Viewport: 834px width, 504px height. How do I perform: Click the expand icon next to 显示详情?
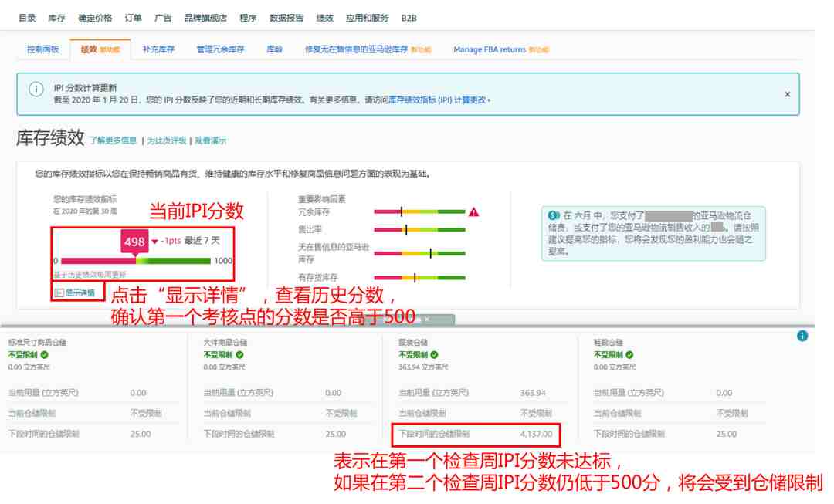[x=59, y=293]
